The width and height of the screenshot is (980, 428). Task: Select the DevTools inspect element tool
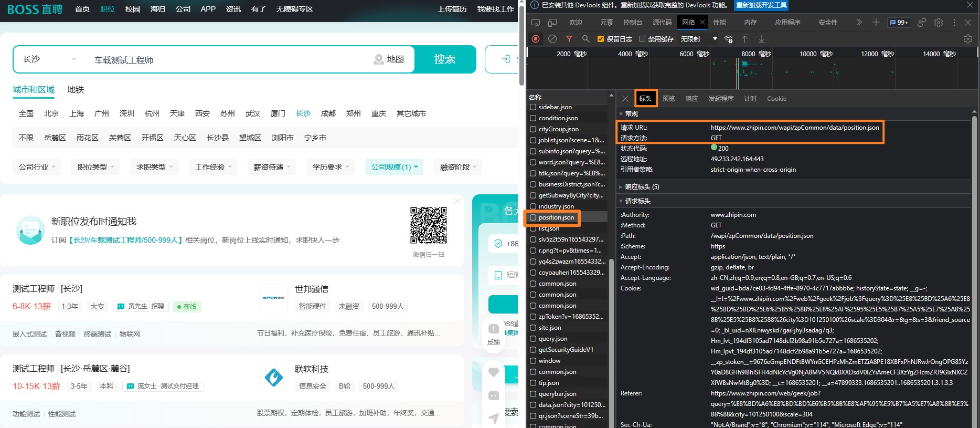[536, 23]
